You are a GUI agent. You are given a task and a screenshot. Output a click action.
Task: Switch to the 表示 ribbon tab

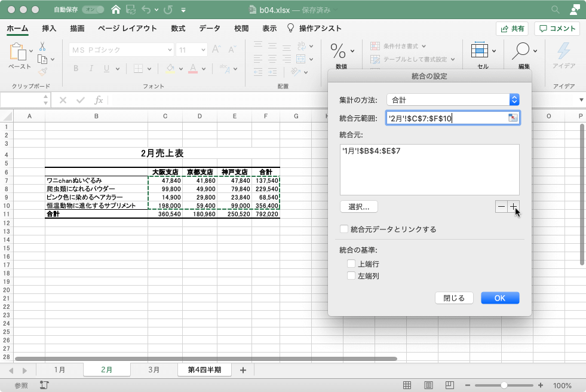(269, 29)
